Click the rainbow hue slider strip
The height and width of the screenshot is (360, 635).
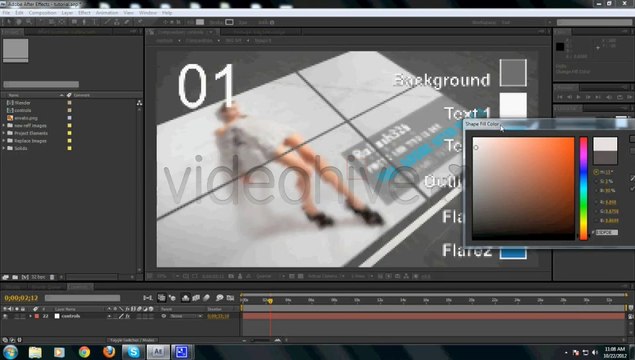tap(583, 189)
